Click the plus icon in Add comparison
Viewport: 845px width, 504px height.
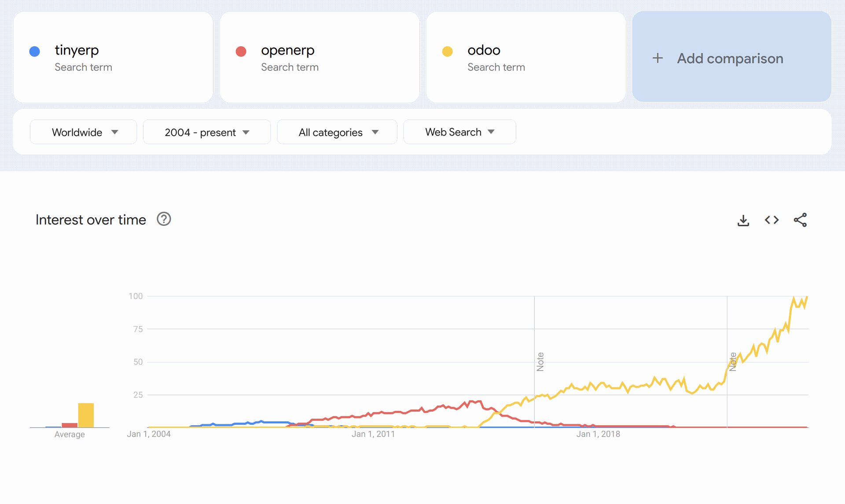(x=658, y=58)
